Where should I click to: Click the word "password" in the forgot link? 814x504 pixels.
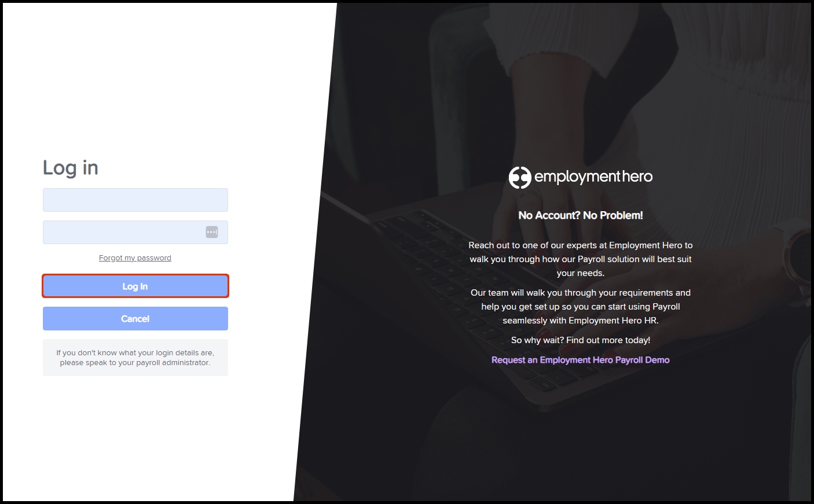coord(154,258)
